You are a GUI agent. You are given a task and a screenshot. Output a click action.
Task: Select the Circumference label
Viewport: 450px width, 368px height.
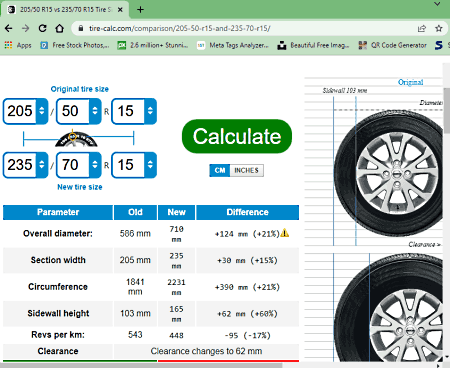pos(58,287)
